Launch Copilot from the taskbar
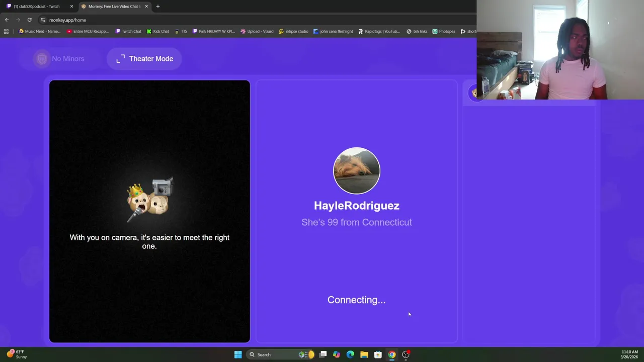Viewport: 644px width, 362px height. pos(337,354)
